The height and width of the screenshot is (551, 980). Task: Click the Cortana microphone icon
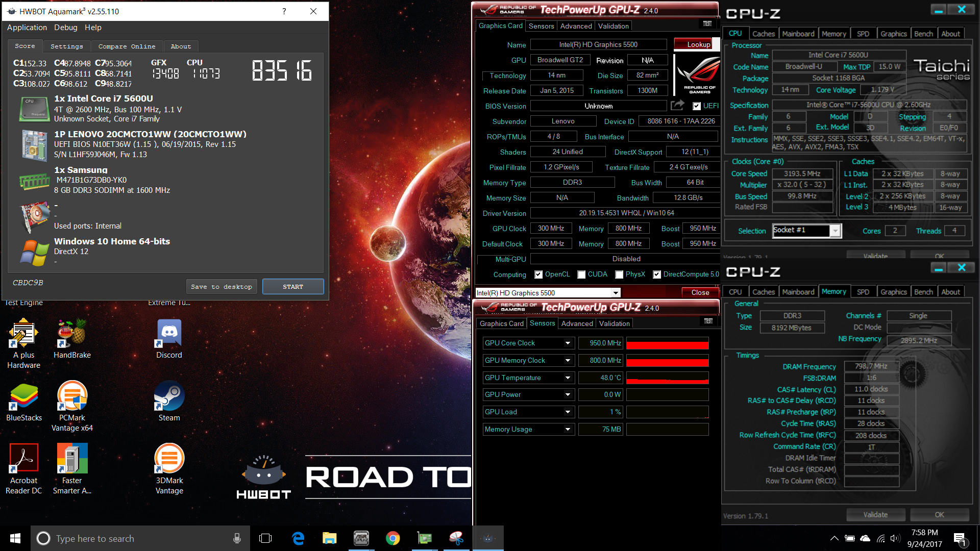pos(237,538)
